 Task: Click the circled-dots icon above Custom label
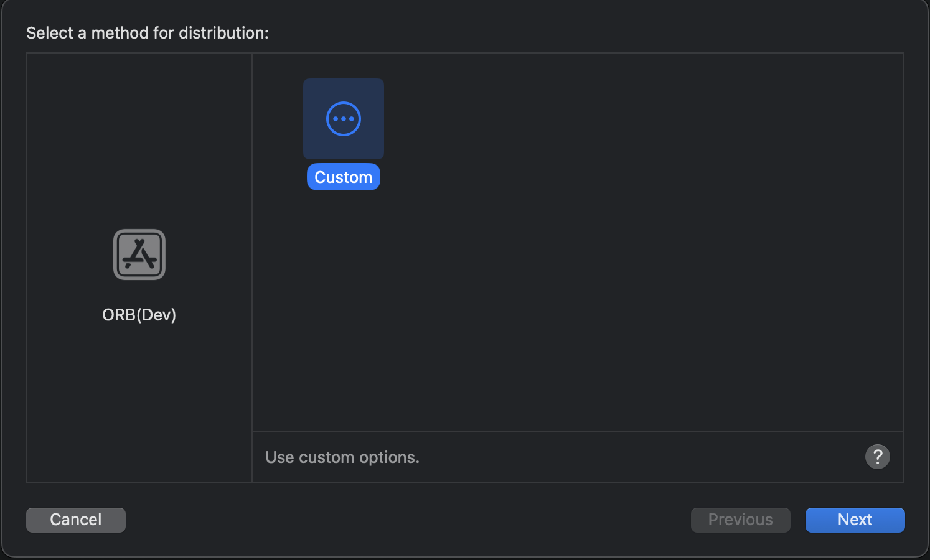343,118
